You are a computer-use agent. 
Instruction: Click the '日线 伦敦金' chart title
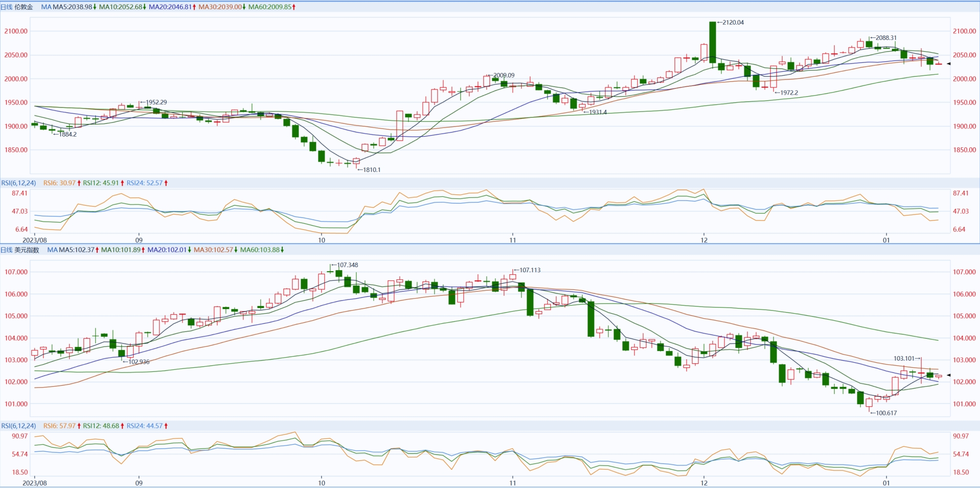point(17,7)
